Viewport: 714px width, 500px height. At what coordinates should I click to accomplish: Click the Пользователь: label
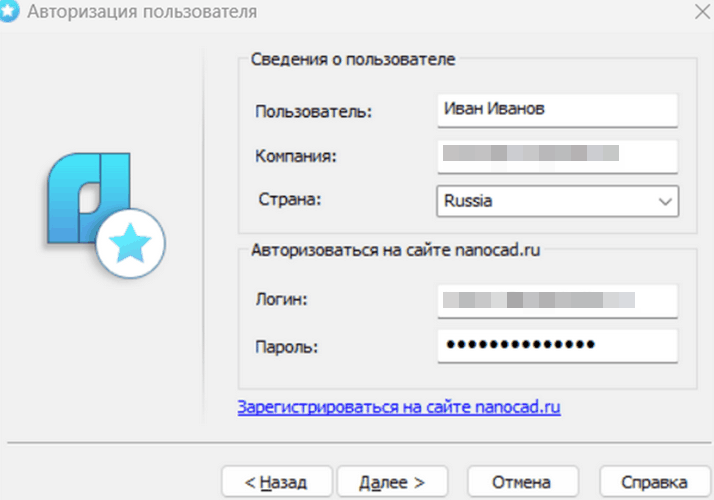point(313,111)
